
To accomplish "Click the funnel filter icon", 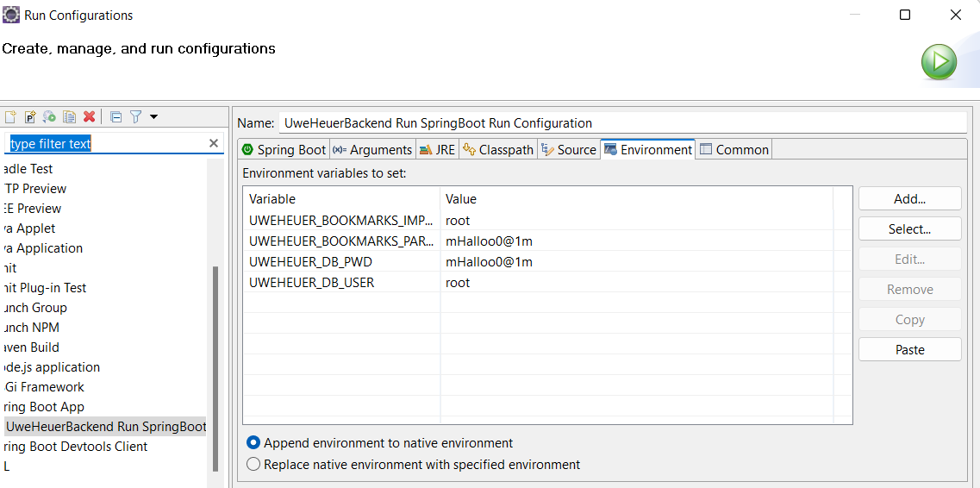I will (136, 116).
